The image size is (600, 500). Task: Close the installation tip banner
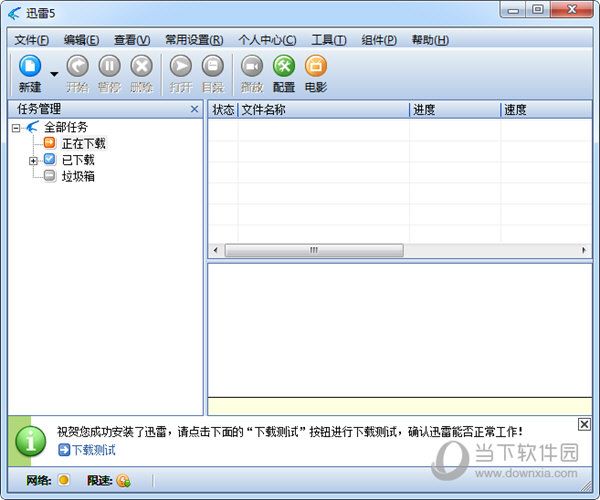tap(584, 424)
